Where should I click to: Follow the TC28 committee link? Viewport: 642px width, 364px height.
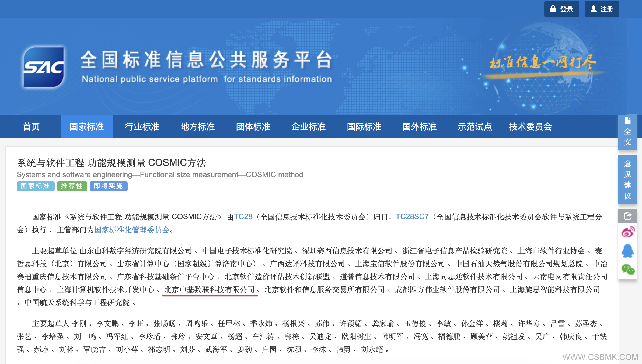coord(243,217)
